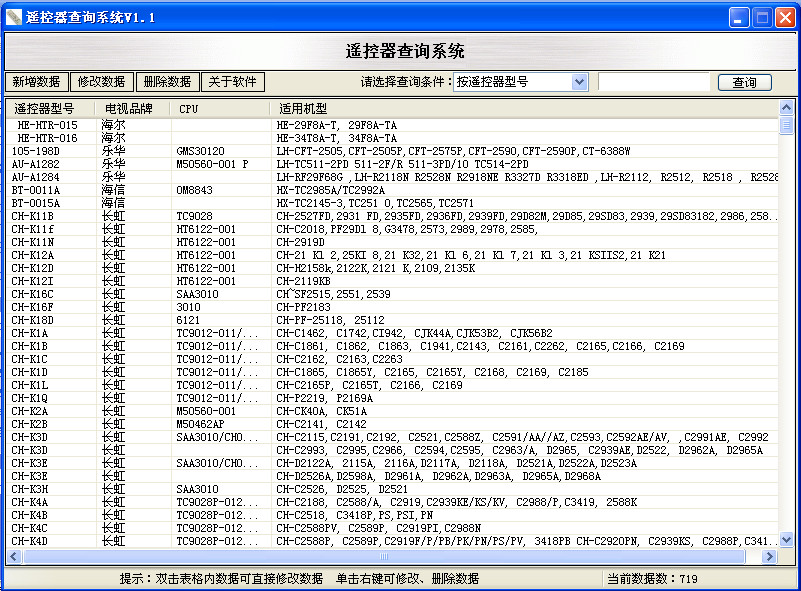The width and height of the screenshot is (801, 591).
Task: Select row CH-K3H
Action: 392,489
